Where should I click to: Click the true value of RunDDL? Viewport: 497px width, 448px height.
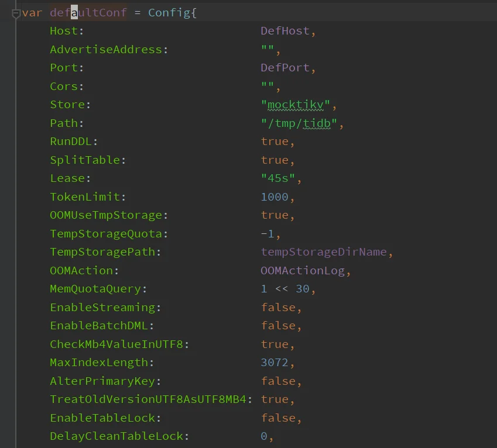275,142
